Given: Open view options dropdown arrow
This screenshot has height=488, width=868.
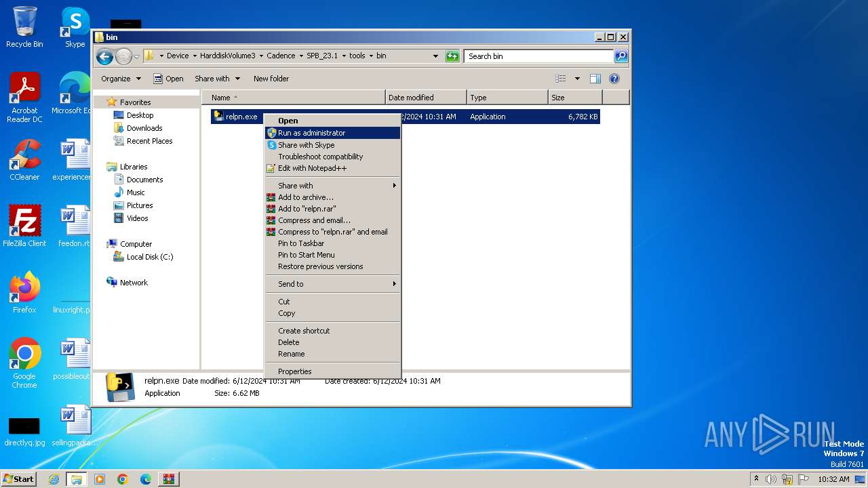Looking at the screenshot, I should click(577, 79).
